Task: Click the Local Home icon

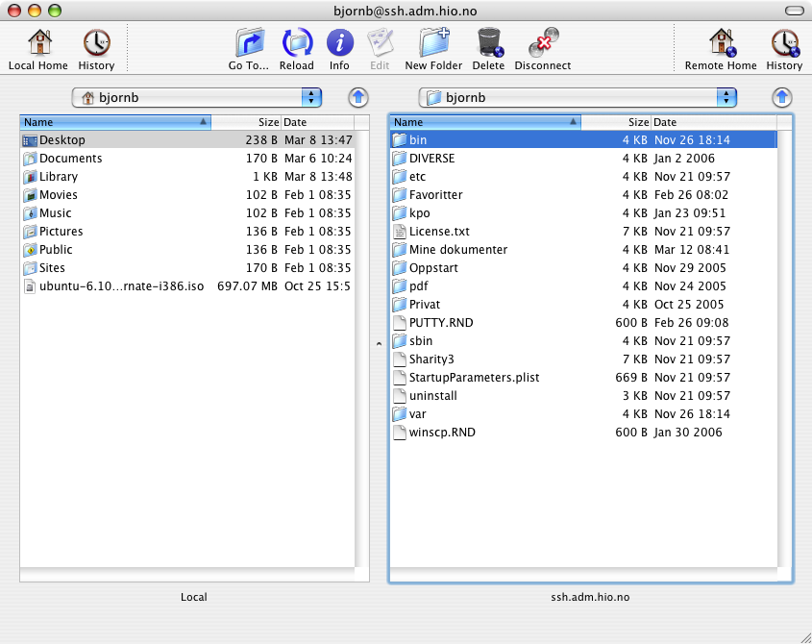Action: [x=39, y=42]
